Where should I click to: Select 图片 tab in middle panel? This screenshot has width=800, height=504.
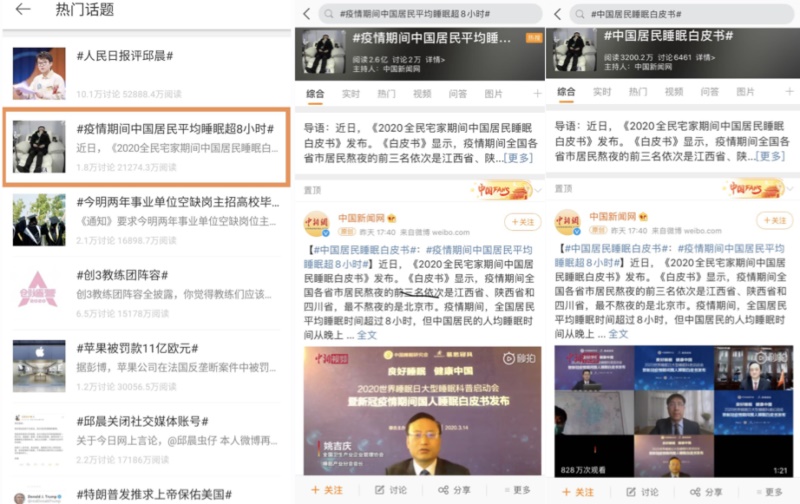pos(493,93)
